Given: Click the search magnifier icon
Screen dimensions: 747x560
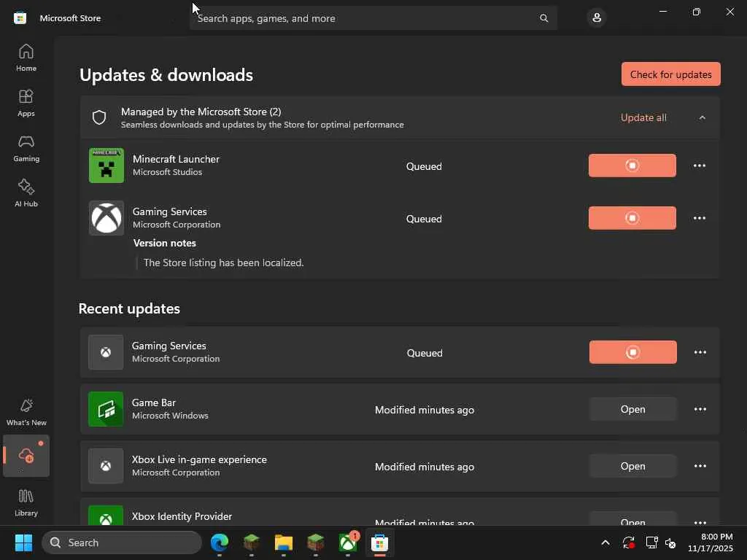Looking at the screenshot, I should 543,18.
